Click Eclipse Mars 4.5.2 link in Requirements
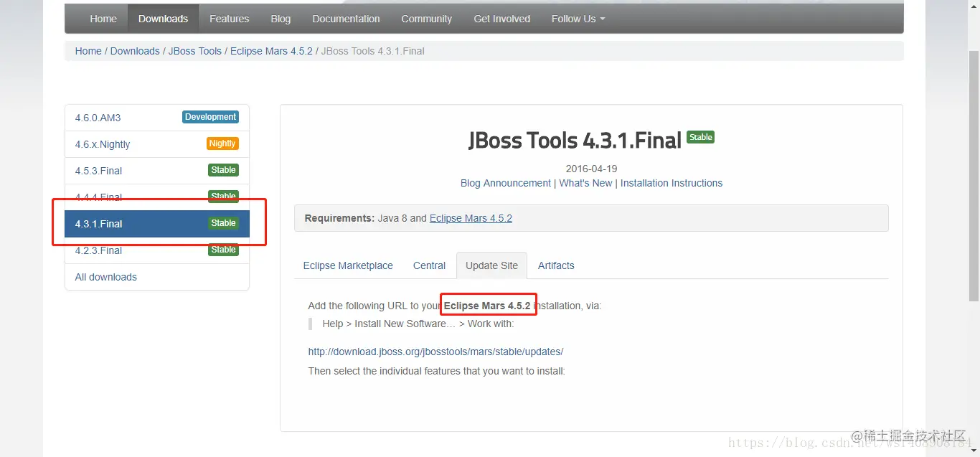The width and height of the screenshot is (980, 457). [x=471, y=218]
